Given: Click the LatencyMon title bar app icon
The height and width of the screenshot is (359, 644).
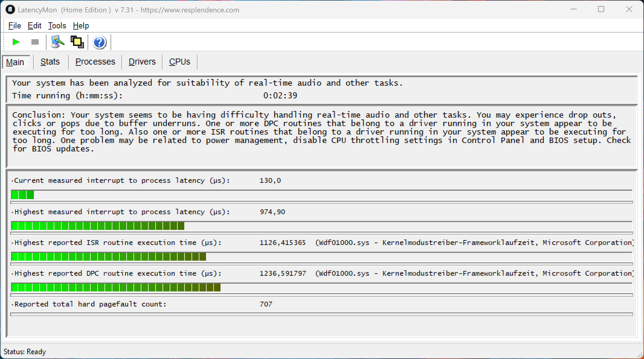Looking at the screenshot, I should tap(10, 10).
